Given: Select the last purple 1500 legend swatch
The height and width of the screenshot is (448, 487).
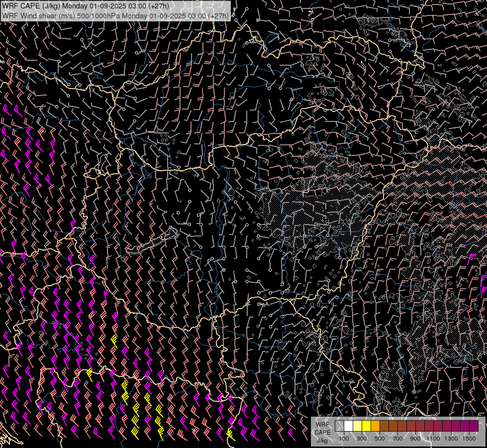Looking at the screenshot, I should 474,426.
